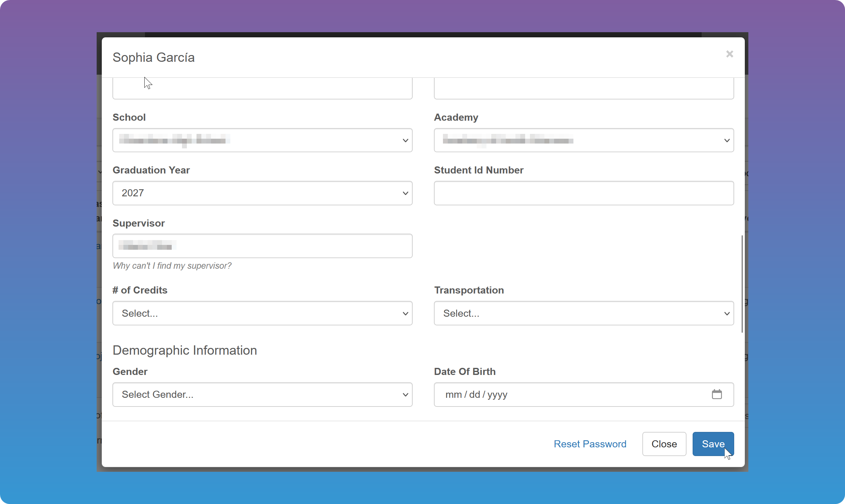Click the Transportation label

click(x=469, y=290)
